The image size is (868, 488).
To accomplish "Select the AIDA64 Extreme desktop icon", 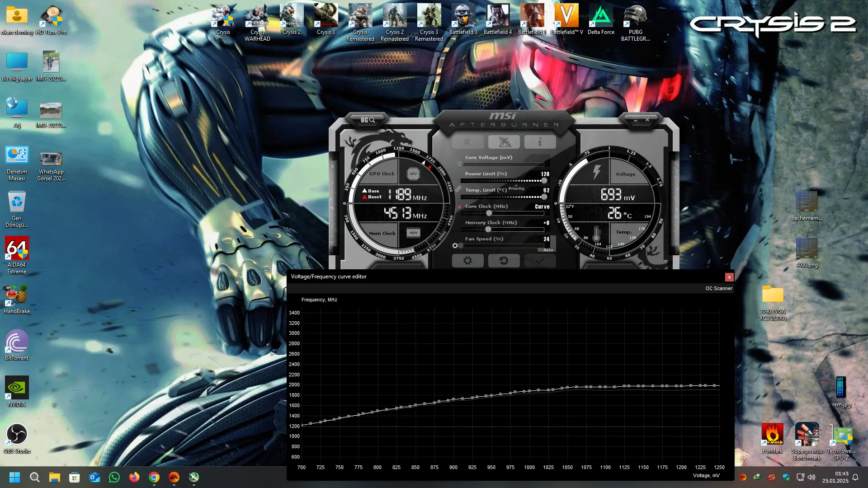I will pos(17,255).
